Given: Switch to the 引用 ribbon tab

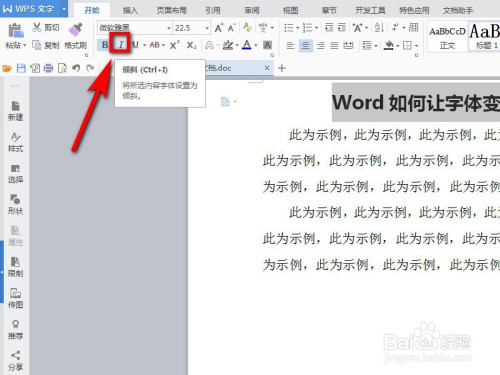Looking at the screenshot, I should [x=213, y=10].
